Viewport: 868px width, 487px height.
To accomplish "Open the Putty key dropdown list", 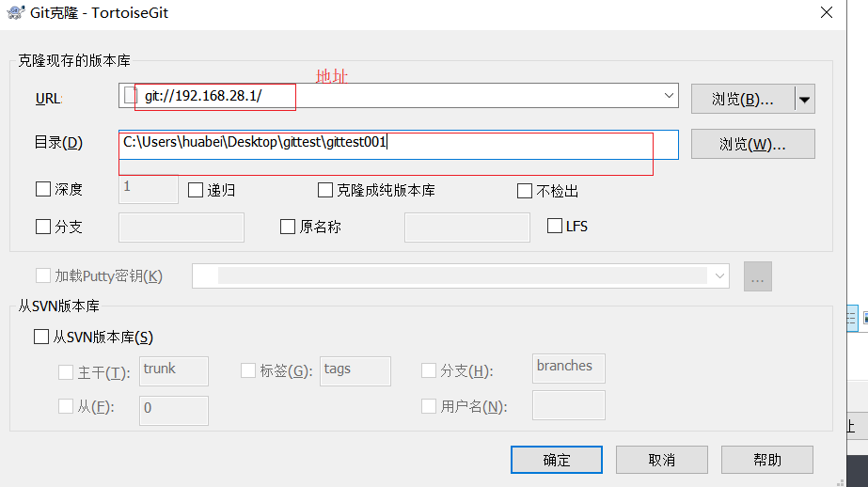I will coord(719,275).
